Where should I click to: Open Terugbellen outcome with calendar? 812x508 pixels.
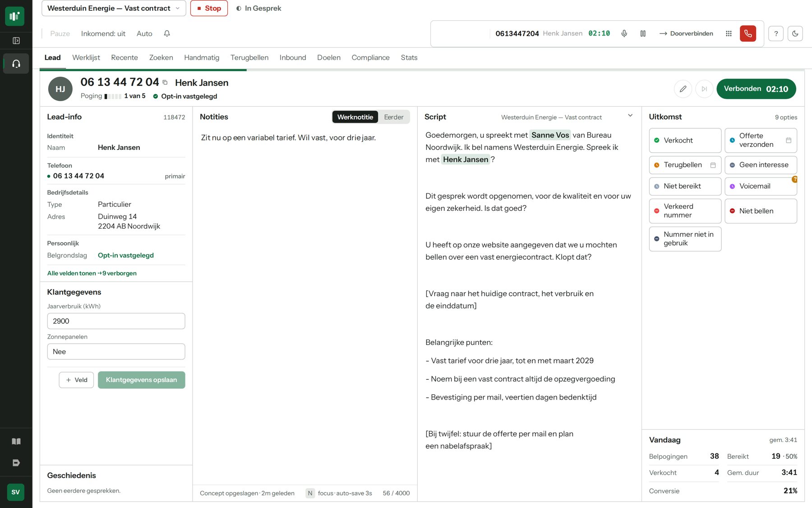[685, 165]
